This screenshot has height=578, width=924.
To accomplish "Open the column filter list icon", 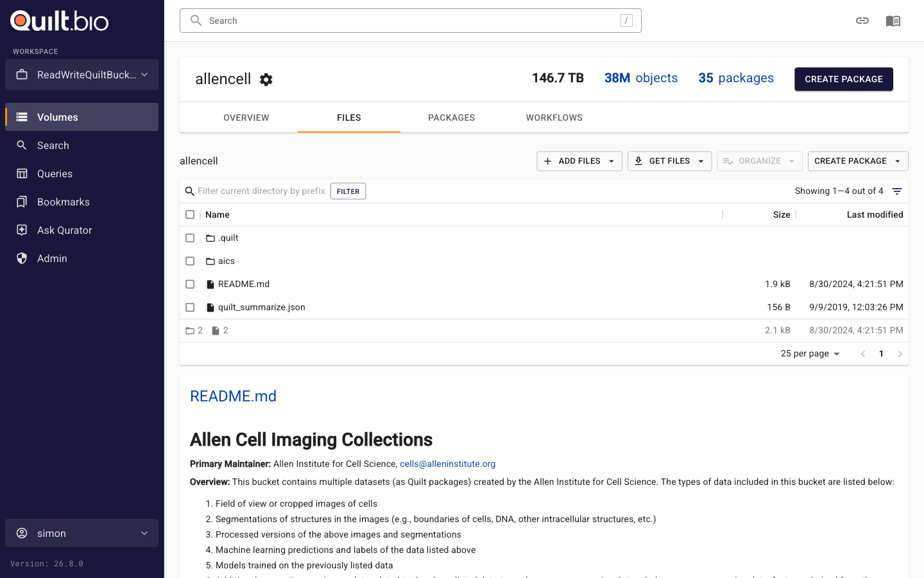I will click(897, 191).
